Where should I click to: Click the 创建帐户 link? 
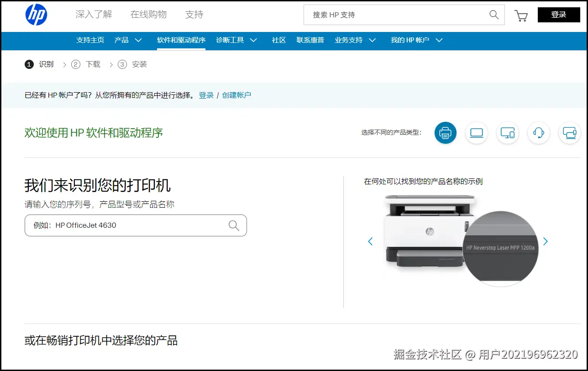[236, 95]
